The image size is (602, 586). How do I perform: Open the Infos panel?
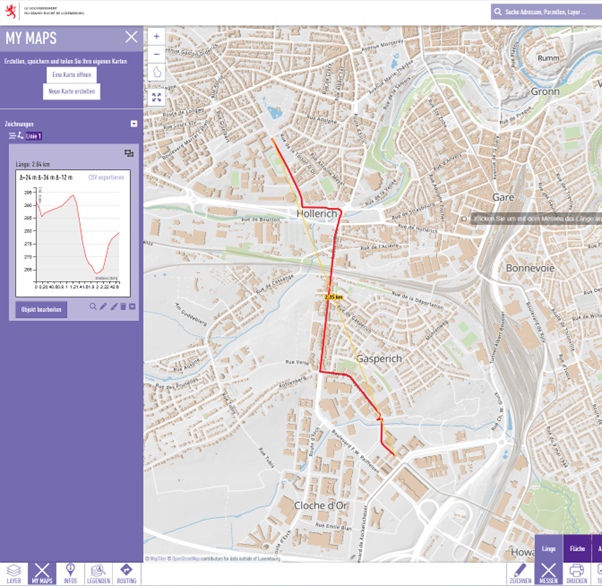pos(70,573)
